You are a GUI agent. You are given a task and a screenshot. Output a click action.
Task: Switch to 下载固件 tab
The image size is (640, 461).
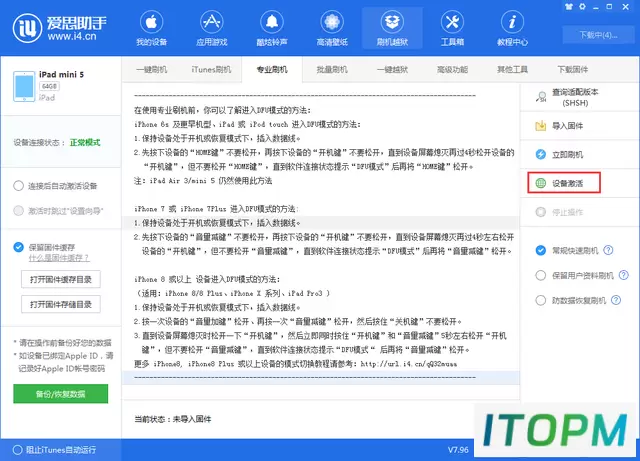coord(573,69)
